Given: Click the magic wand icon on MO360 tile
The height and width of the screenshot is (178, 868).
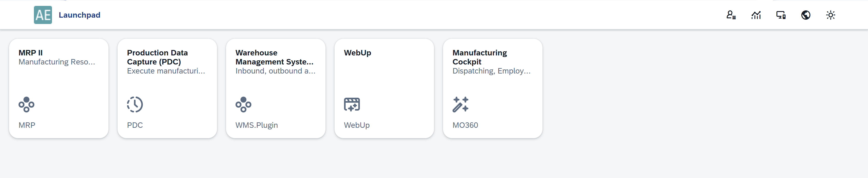Looking at the screenshot, I should tap(460, 104).
